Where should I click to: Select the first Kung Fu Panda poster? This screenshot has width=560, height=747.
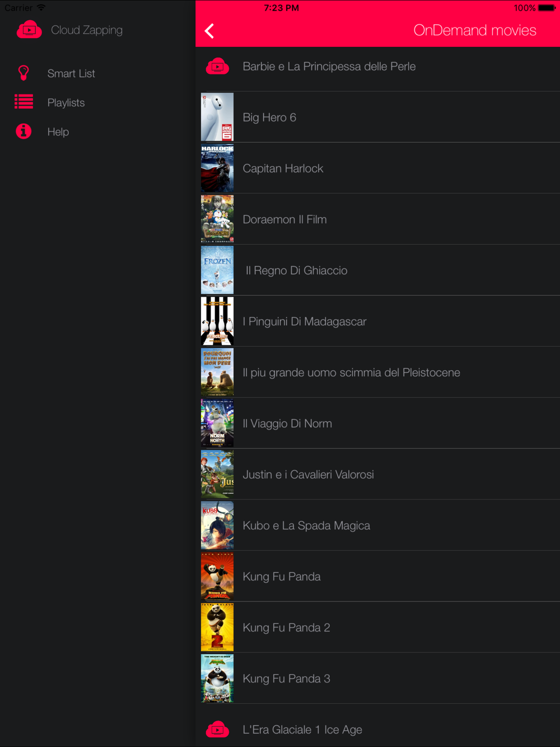pos(217,576)
